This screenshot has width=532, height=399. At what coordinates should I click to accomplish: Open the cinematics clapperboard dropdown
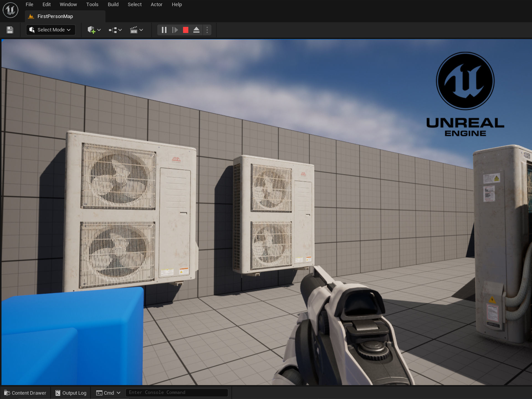tap(136, 30)
